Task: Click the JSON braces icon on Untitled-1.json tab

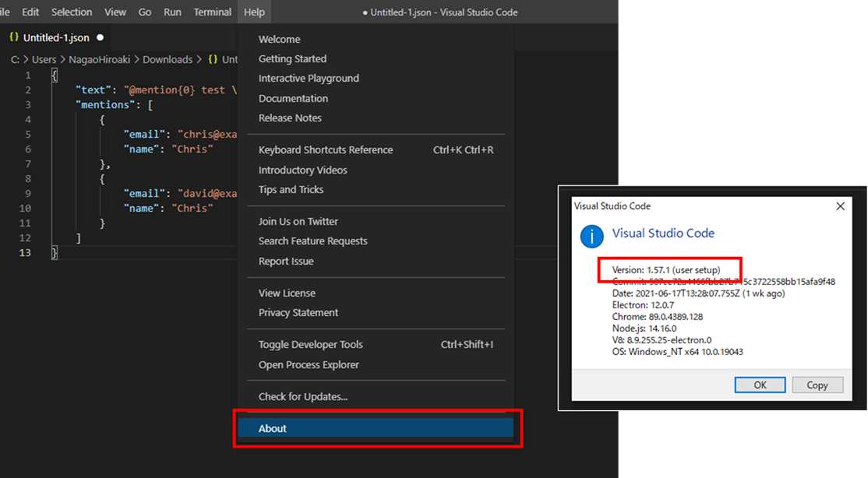Action: point(14,37)
